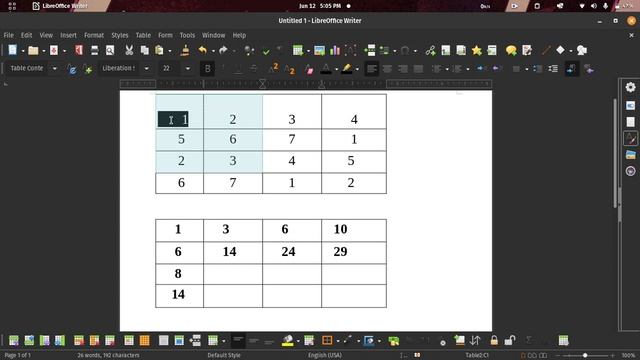Click the Print icon
This screenshot has width=640, height=360.
[x=94, y=50]
